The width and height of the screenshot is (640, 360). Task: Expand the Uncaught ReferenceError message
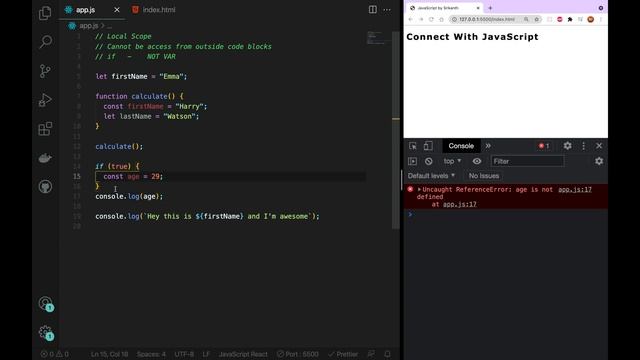click(x=419, y=189)
